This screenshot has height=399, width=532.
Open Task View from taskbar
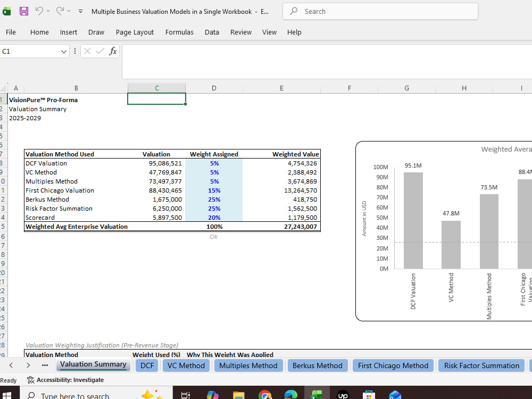pyautogui.click(x=185, y=395)
